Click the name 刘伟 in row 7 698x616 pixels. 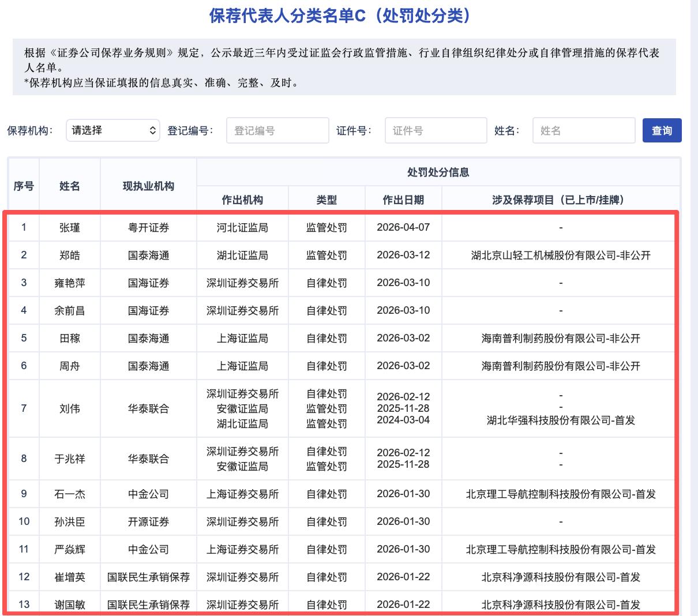(x=70, y=409)
